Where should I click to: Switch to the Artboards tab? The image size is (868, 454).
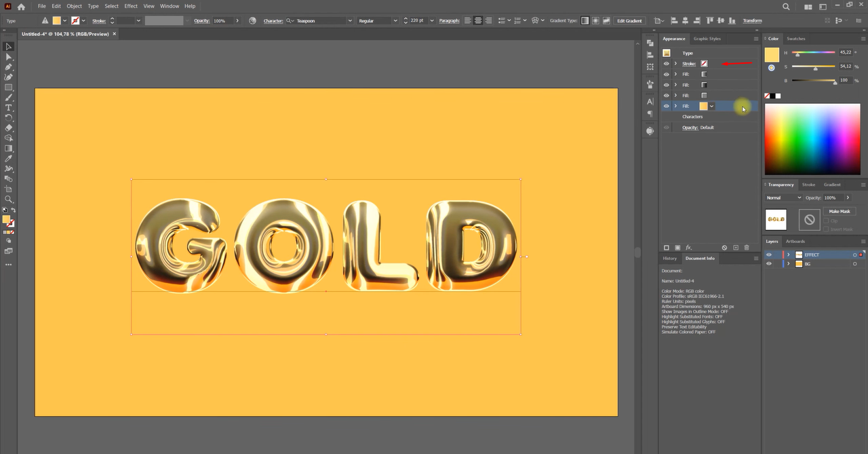[x=795, y=242]
